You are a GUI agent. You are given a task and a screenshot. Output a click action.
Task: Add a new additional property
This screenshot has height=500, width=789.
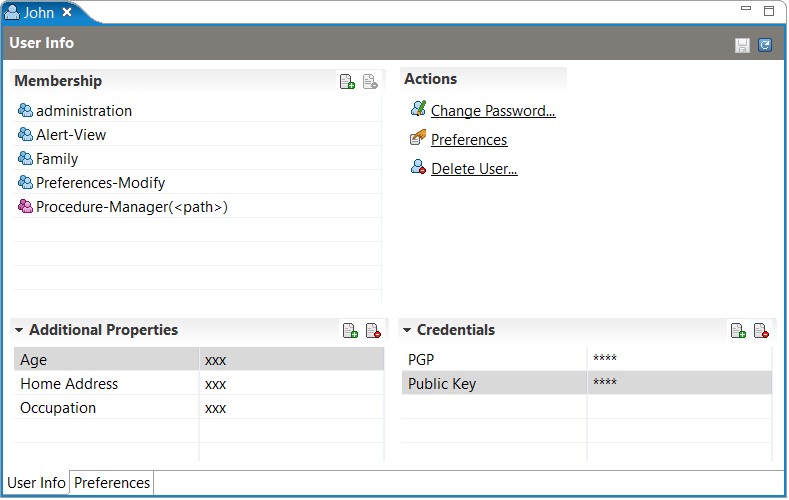pos(350,330)
